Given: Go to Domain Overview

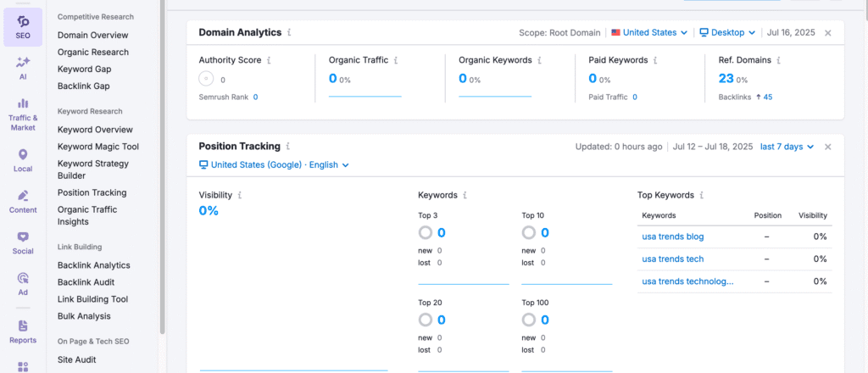Looking at the screenshot, I should point(93,35).
